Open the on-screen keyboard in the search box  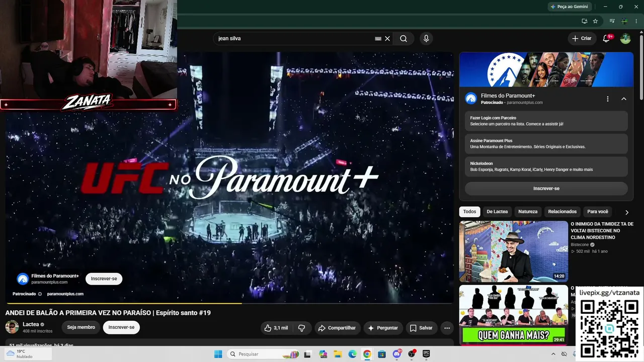click(378, 39)
